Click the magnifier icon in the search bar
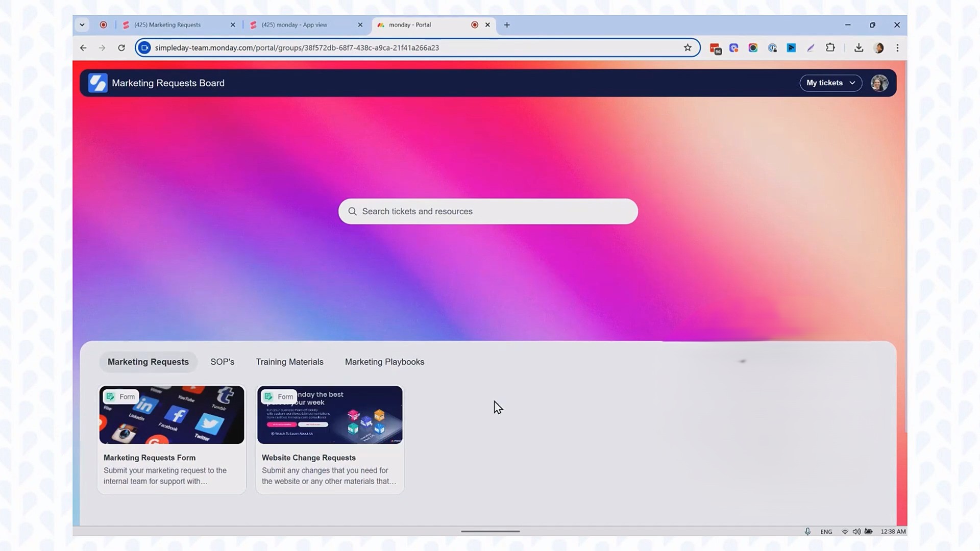 coord(352,211)
